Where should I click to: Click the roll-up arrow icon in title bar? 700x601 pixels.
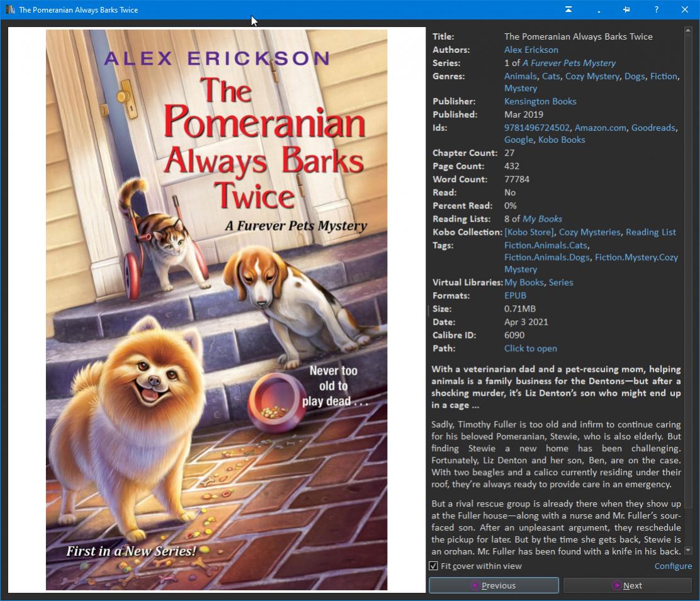coord(568,9)
